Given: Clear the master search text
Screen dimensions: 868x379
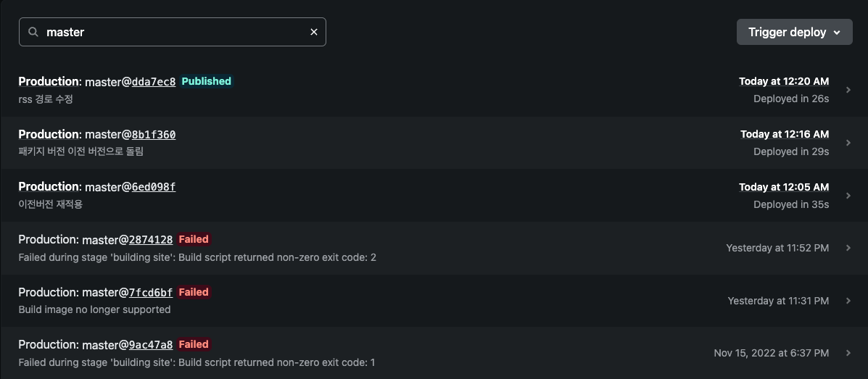Looking at the screenshot, I should coord(314,32).
